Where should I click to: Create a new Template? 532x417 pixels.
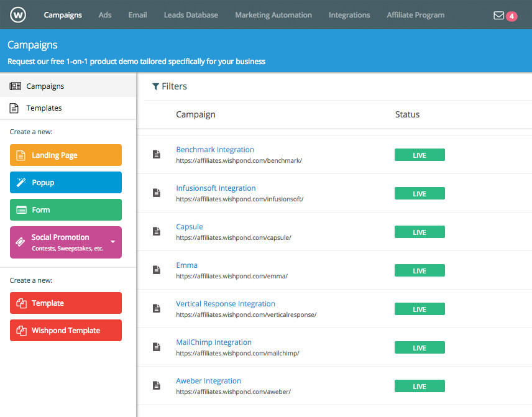point(66,303)
